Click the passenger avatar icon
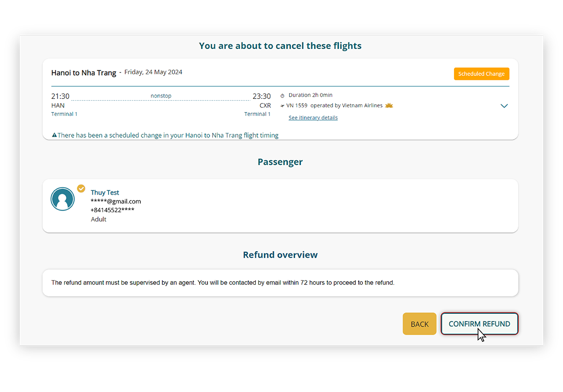This screenshot has width=563, height=392. click(63, 199)
